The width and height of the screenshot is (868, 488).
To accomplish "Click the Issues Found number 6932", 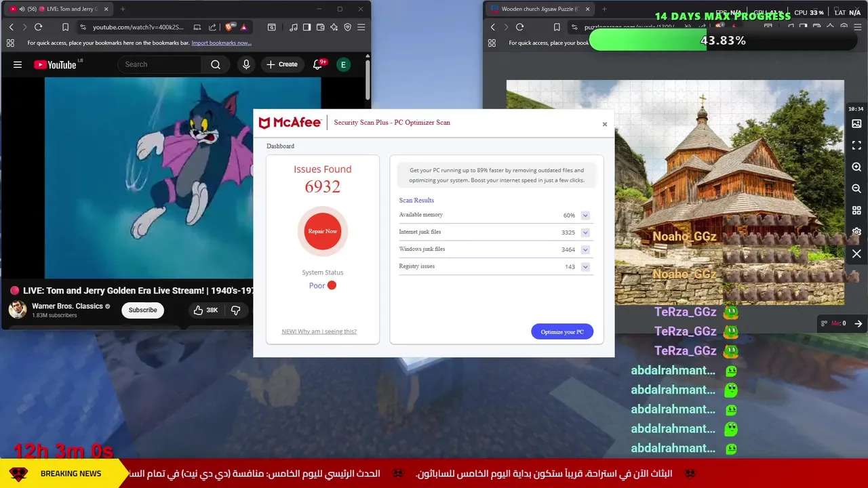I will coord(323,187).
